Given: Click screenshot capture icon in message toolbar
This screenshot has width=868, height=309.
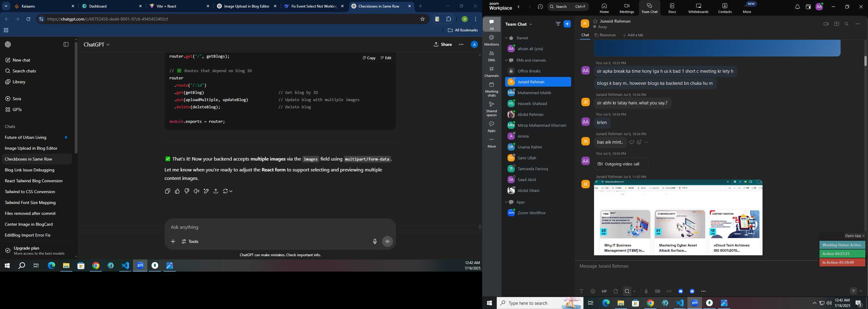Looking at the screenshot, I should [627, 291].
